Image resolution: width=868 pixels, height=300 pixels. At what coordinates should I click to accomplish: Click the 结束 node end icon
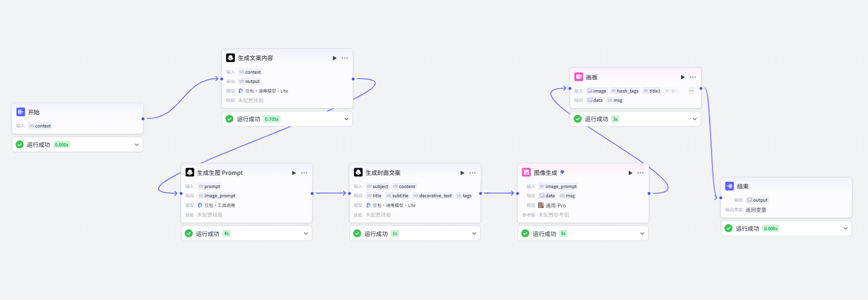click(729, 186)
